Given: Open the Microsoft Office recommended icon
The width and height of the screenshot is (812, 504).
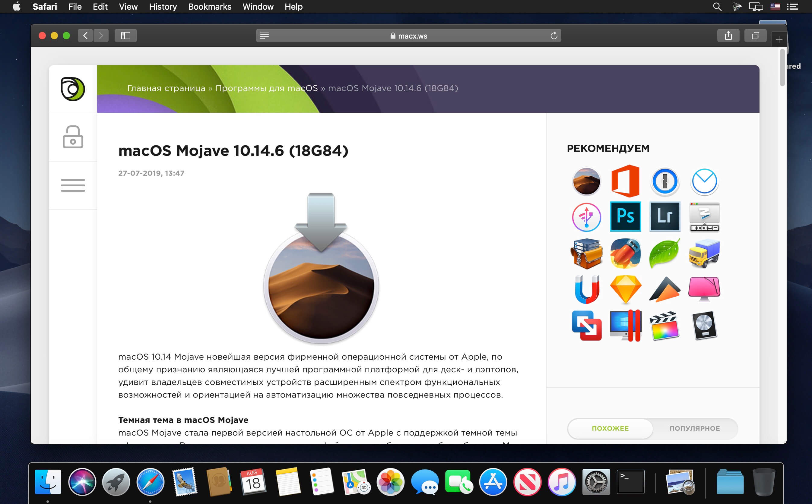Looking at the screenshot, I should tap(625, 181).
